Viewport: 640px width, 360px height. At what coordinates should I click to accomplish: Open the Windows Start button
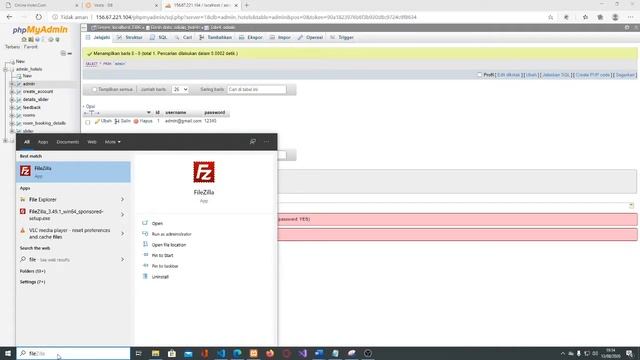[x=8, y=353]
